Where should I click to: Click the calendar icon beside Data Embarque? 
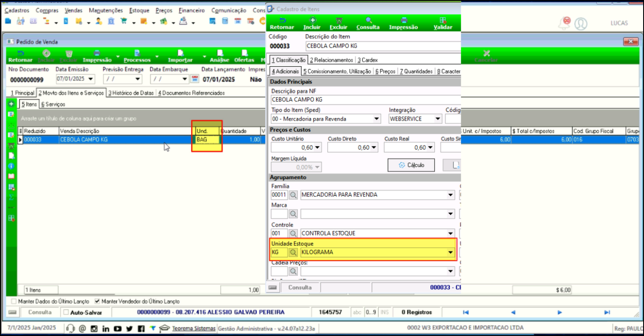point(195,79)
